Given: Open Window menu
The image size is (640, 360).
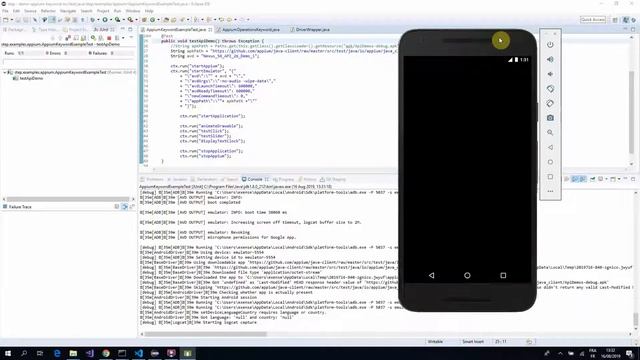Looking at the screenshot, I should click(x=133, y=11).
